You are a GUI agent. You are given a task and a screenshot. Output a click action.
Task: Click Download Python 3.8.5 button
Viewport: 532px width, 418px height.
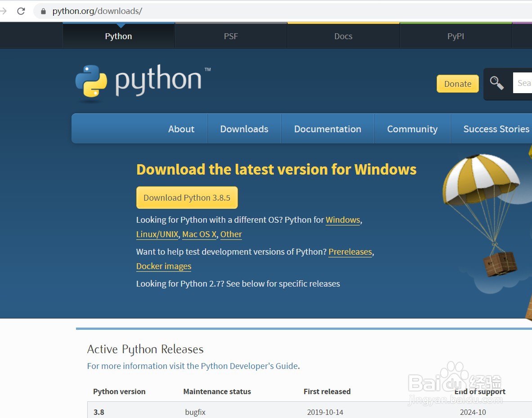click(x=187, y=198)
